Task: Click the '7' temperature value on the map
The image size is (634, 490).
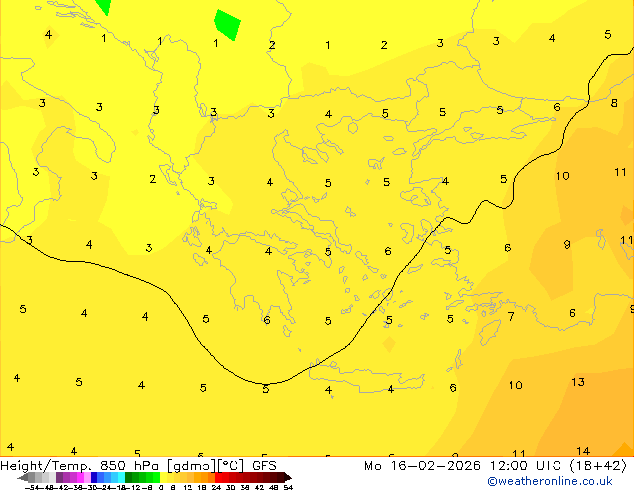Action: (x=511, y=316)
